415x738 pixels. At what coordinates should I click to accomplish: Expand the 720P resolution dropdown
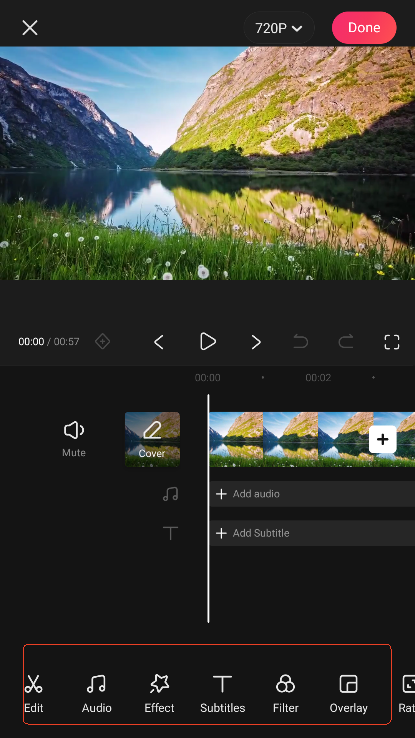(x=279, y=28)
